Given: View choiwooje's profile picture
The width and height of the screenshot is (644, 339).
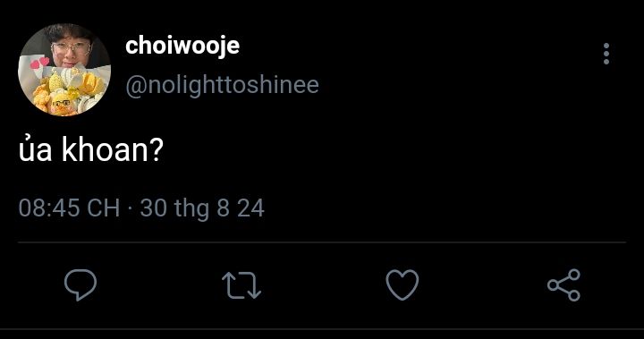Looking at the screenshot, I should pyautogui.click(x=64, y=70).
